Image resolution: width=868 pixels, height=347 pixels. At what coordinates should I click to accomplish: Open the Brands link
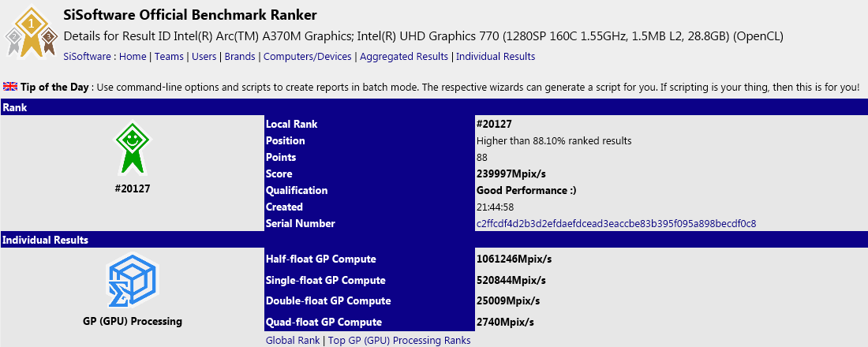[240, 57]
